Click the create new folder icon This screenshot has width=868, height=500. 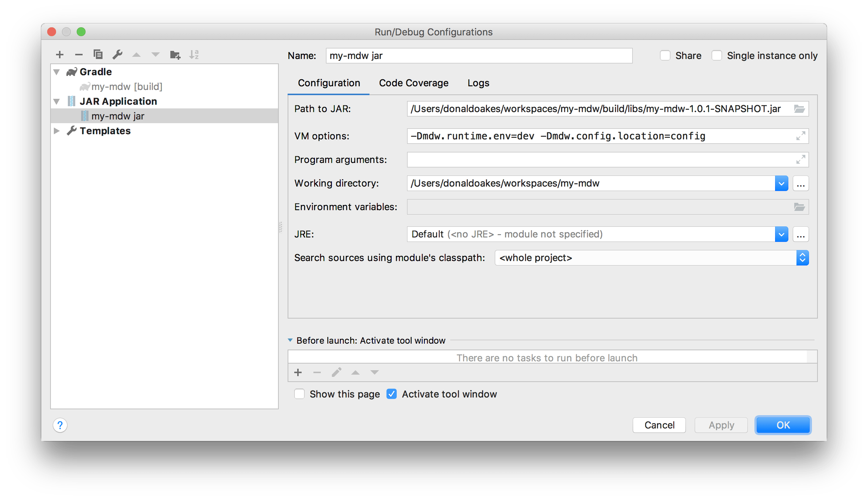point(175,55)
